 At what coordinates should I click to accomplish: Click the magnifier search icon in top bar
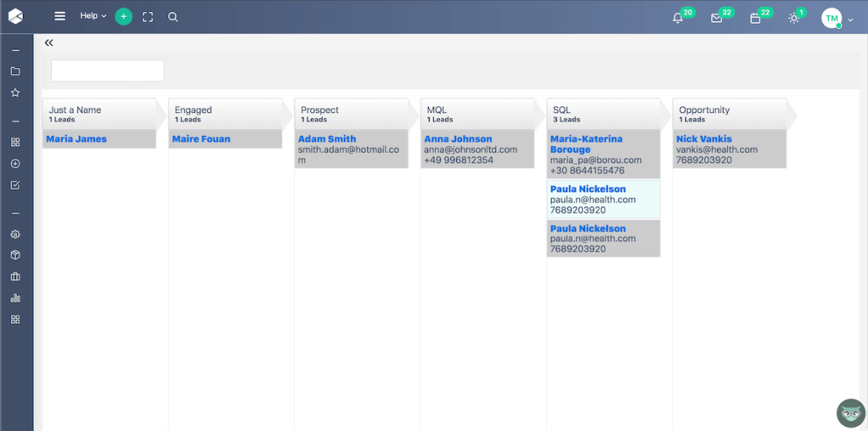pos(173,16)
